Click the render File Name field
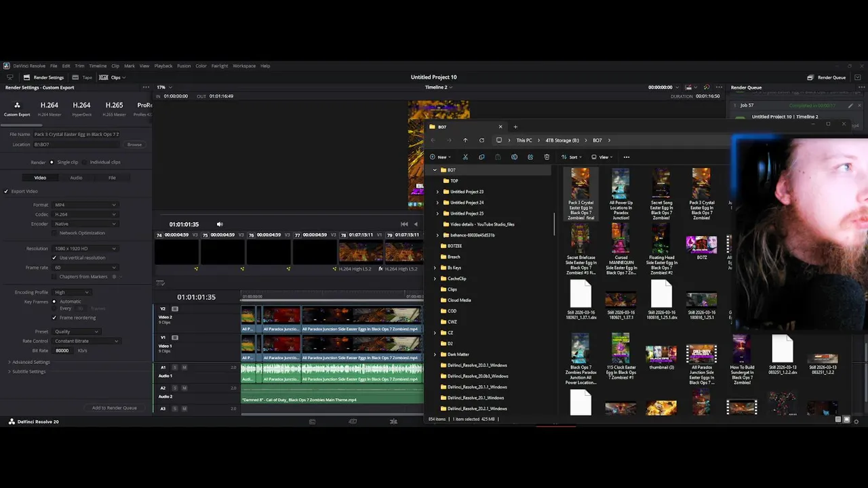 77,134
